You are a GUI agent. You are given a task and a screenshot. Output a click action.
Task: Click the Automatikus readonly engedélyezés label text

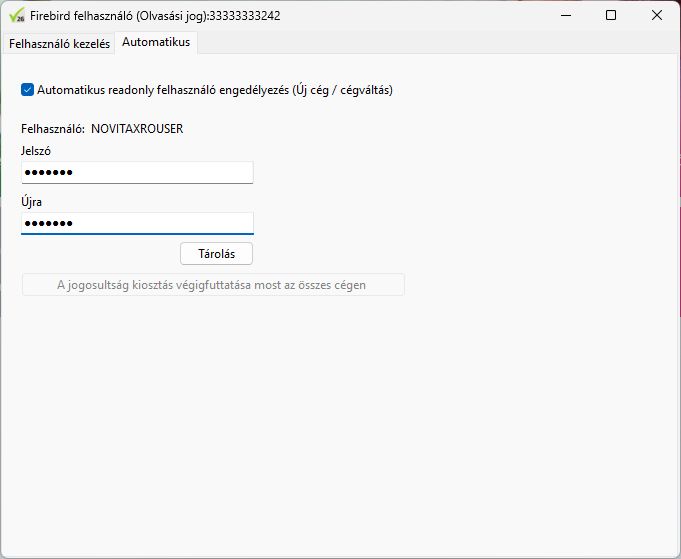pos(215,90)
